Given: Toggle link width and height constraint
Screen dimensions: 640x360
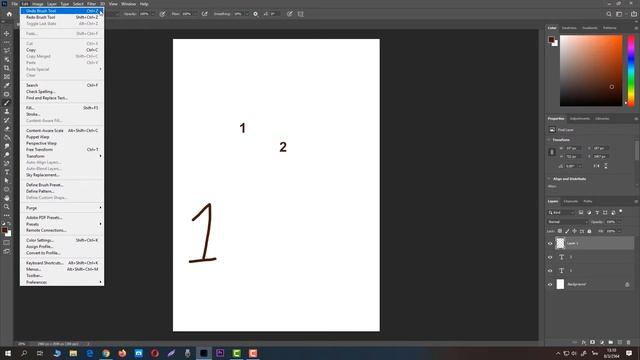Looking at the screenshot, I should [552, 152].
